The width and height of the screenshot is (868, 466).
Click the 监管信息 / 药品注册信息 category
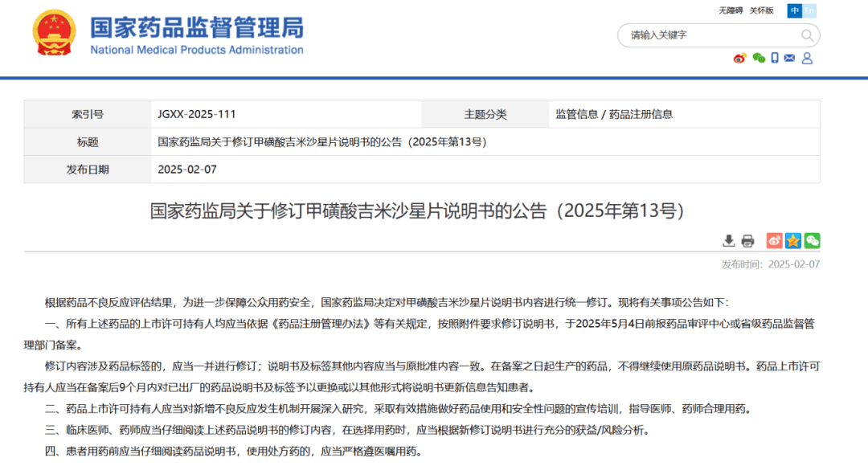[x=614, y=114]
